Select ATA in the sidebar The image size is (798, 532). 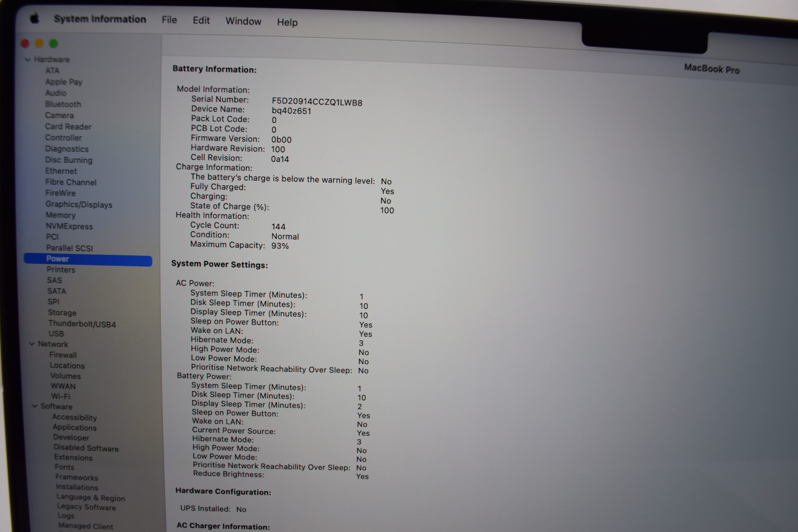53,70
